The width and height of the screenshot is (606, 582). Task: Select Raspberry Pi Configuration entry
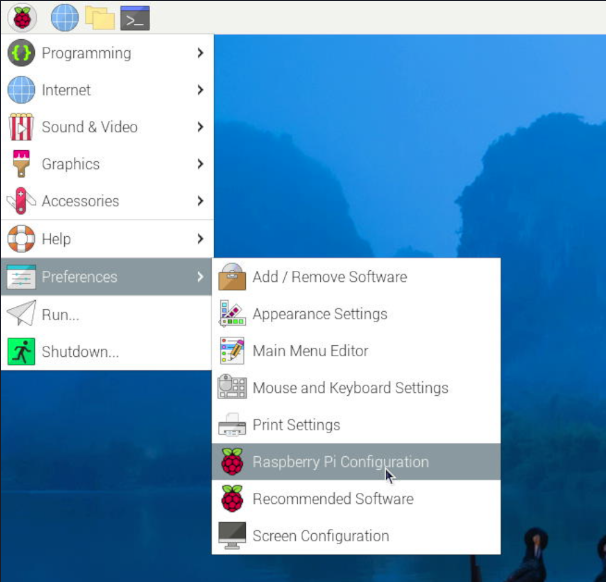pos(340,462)
